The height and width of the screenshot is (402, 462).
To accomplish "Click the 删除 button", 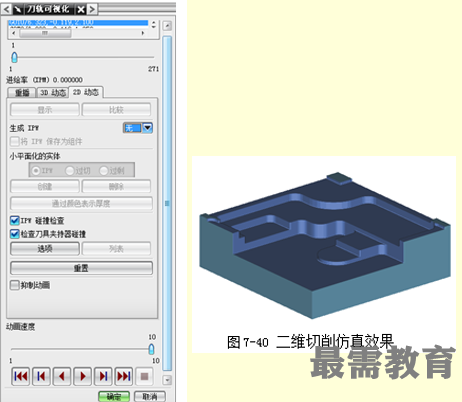I will tap(116, 186).
